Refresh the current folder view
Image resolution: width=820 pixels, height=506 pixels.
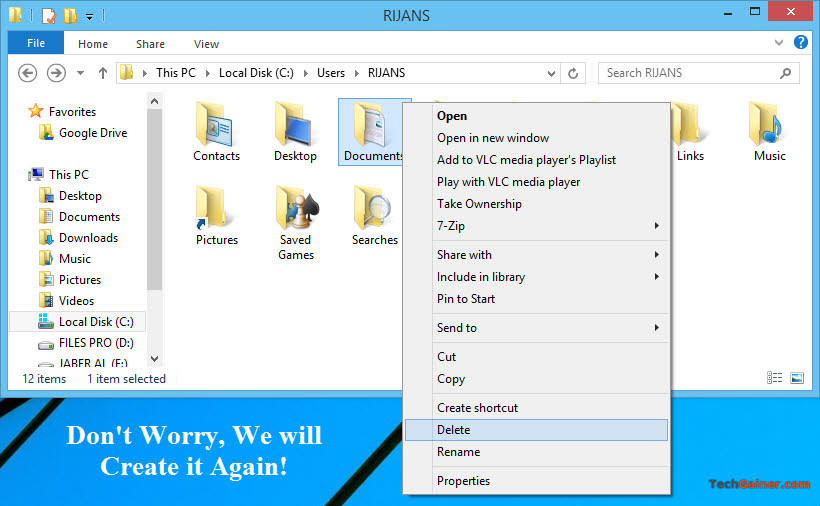tap(573, 73)
